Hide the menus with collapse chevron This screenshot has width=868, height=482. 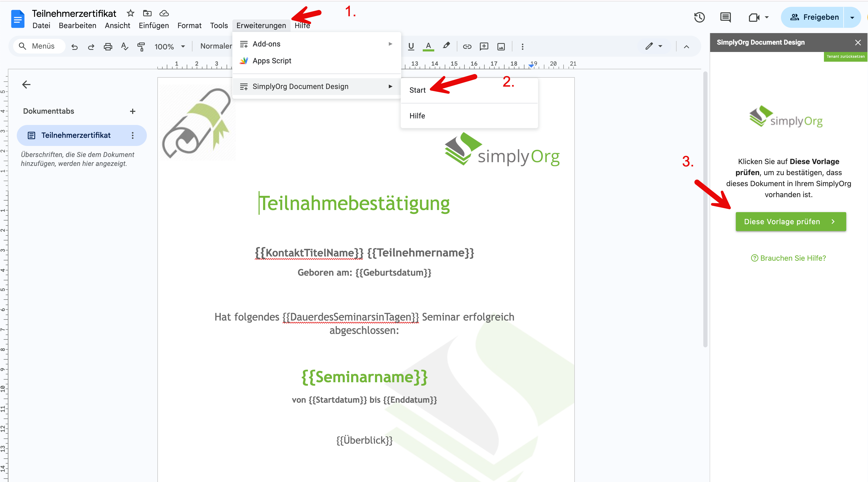click(686, 46)
